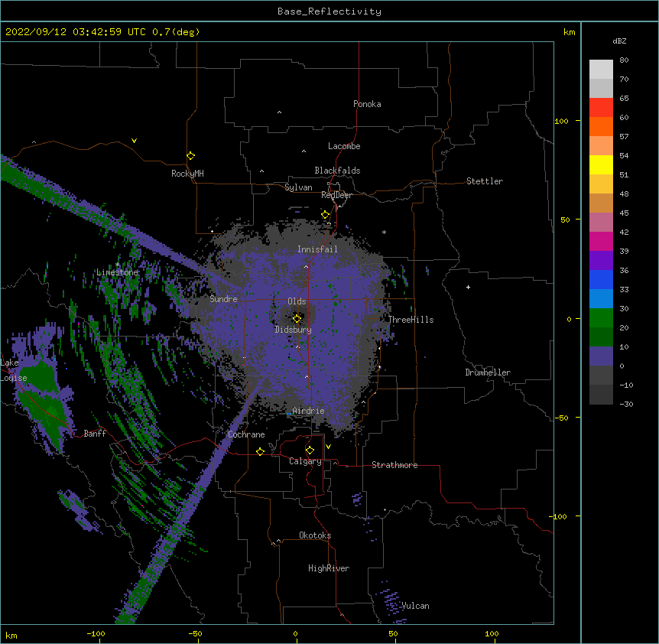The width and height of the screenshot is (659, 644).
Task: Click the asterisk marker above Limestone label
Action: click(x=117, y=265)
